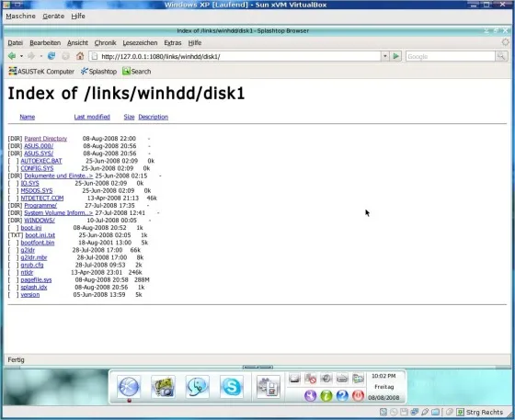Click the blue question mark help icon

coord(342,396)
